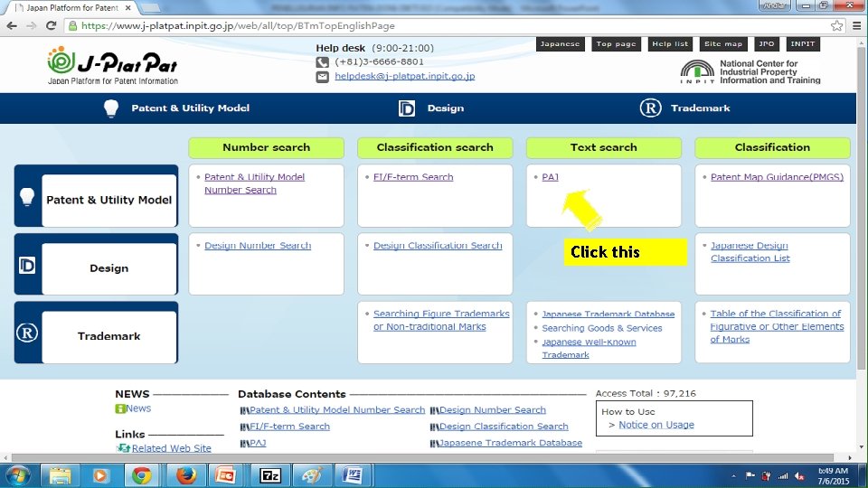Click the PAJ text search link
Screen dimensions: 868x488
[551, 177]
